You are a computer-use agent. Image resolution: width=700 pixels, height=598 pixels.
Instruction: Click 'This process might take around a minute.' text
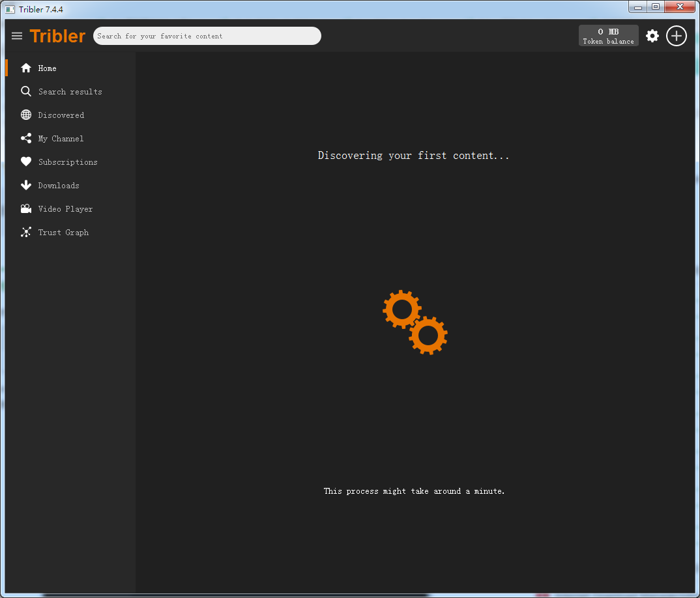414,491
